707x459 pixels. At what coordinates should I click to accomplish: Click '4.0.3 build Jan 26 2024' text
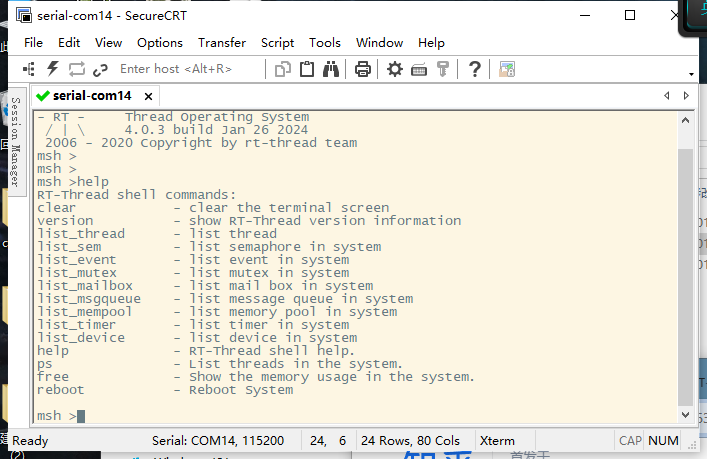tap(216, 129)
